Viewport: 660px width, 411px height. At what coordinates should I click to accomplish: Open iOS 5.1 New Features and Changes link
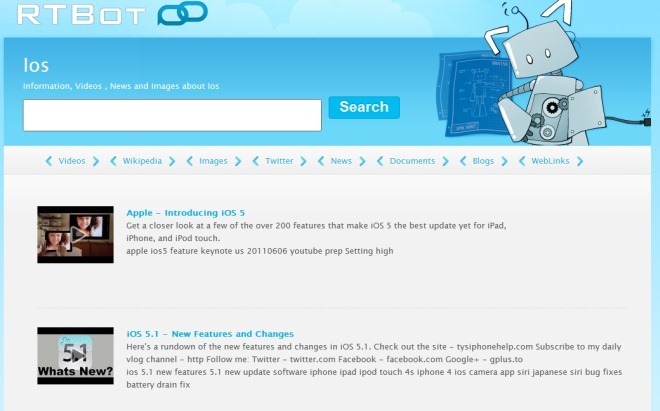tap(210, 334)
